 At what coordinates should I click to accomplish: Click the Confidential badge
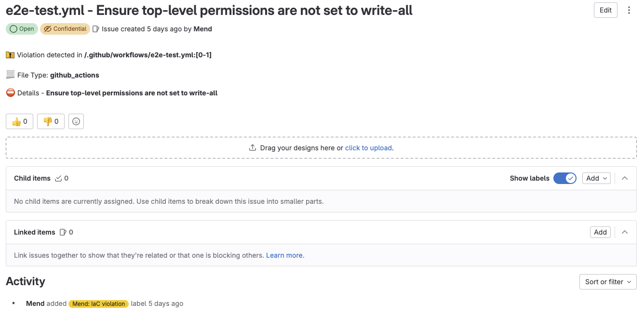[65, 29]
